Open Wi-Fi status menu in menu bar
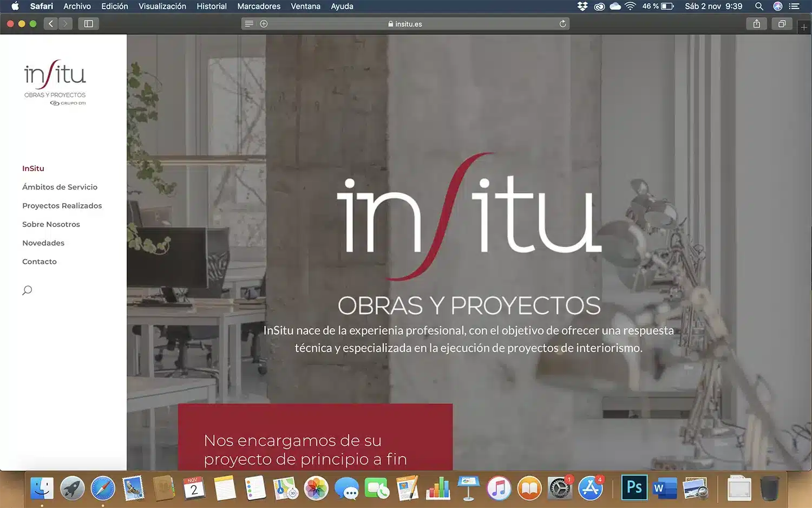This screenshot has width=812, height=508. tap(630, 6)
